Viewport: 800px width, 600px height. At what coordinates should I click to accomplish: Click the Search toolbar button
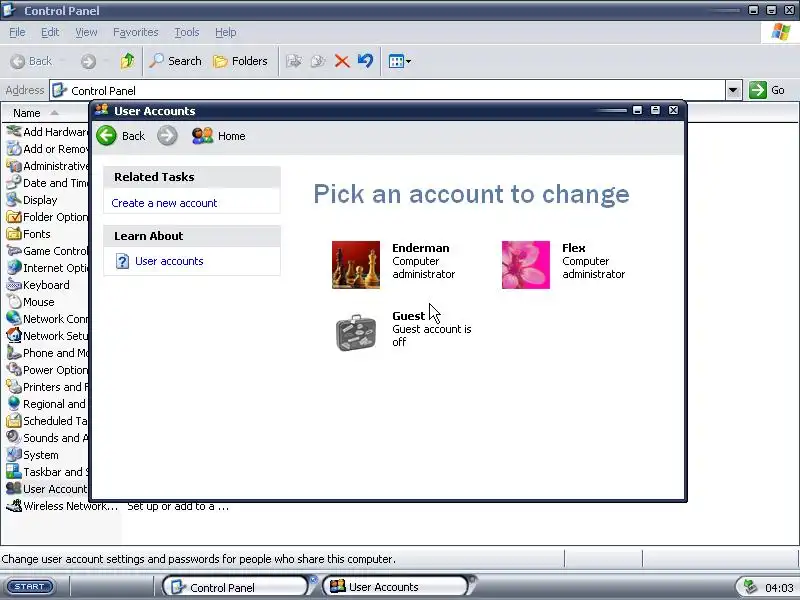click(175, 61)
